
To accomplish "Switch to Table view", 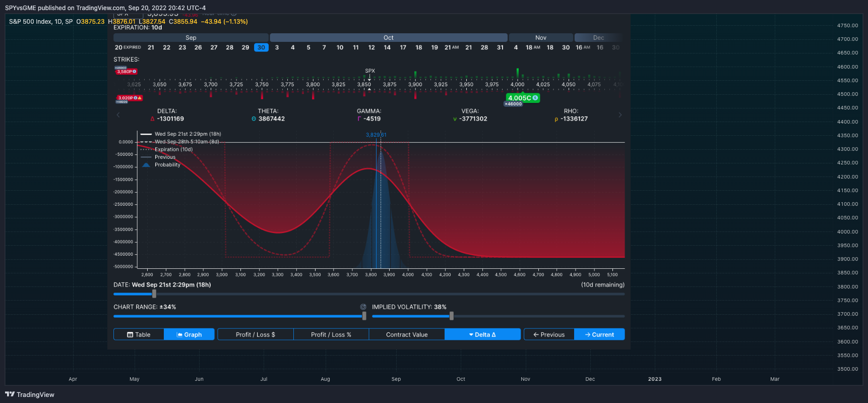I will [x=139, y=334].
